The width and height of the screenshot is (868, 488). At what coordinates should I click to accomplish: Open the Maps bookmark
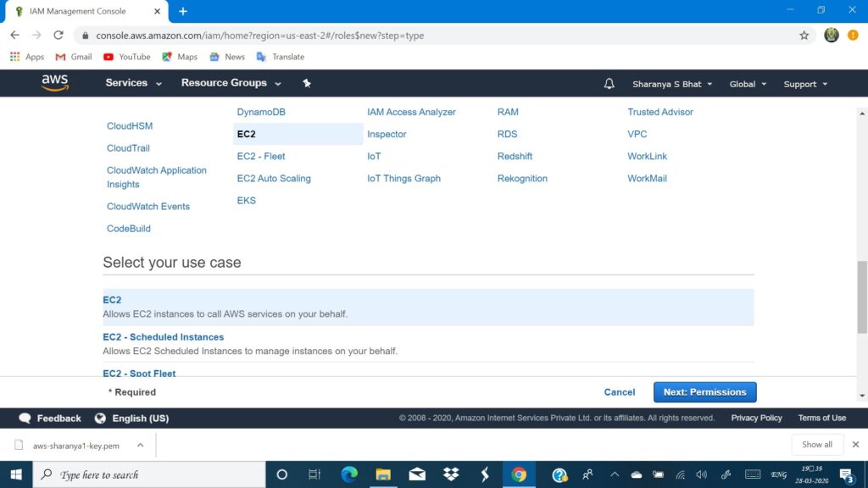pos(180,57)
